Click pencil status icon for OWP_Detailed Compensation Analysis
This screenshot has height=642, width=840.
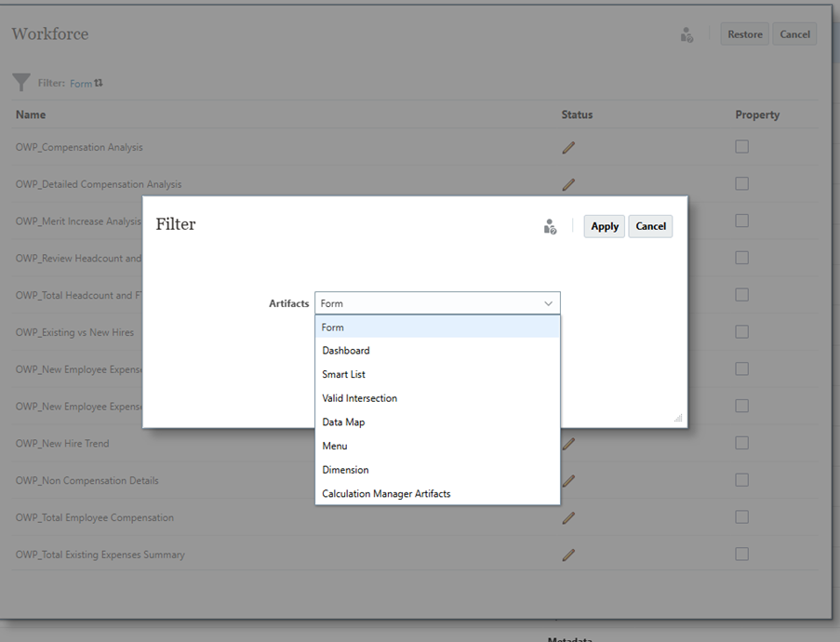point(568,184)
